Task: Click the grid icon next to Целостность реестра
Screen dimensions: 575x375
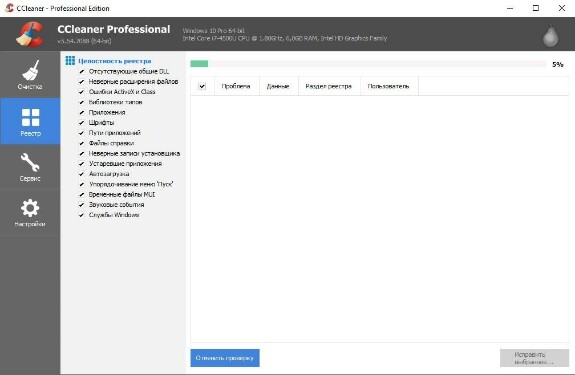Action: pos(70,60)
